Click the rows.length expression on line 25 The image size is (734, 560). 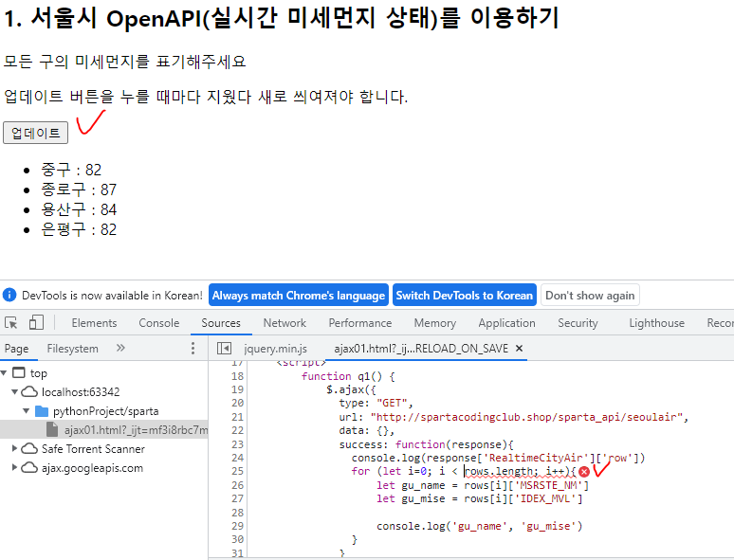(x=498, y=471)
